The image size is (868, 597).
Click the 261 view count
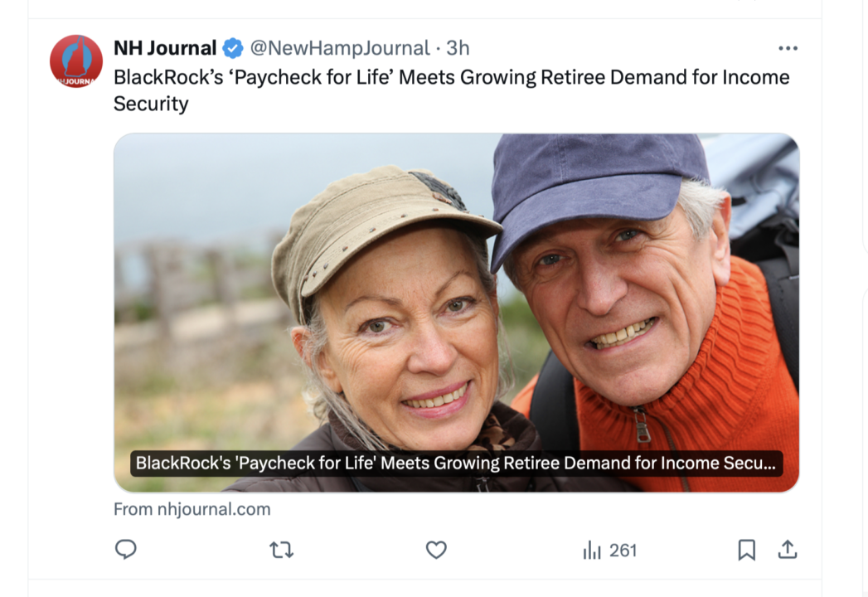coord(623,551)
